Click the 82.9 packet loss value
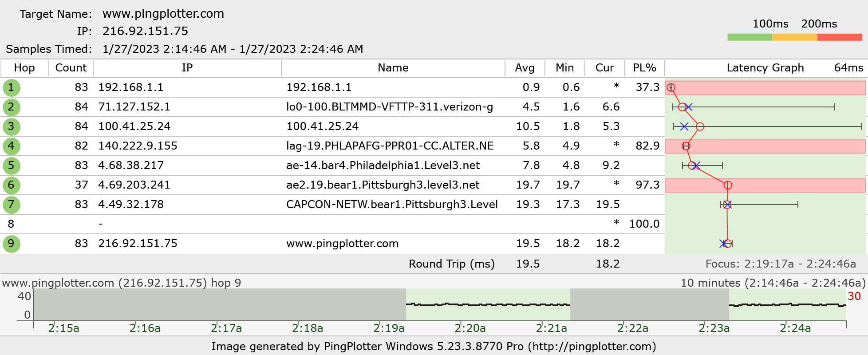Image resolution: width=868 pixels, height=355 pixels. (647, 146)
